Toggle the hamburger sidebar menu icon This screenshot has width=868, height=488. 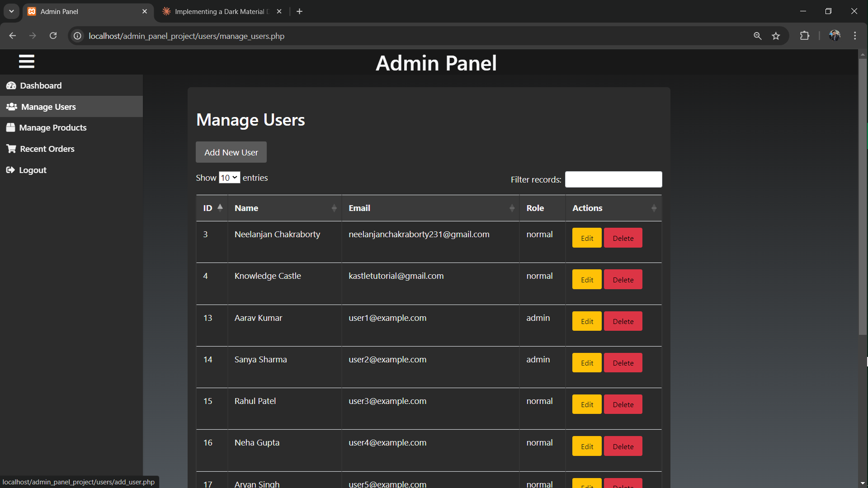point(27,61)
